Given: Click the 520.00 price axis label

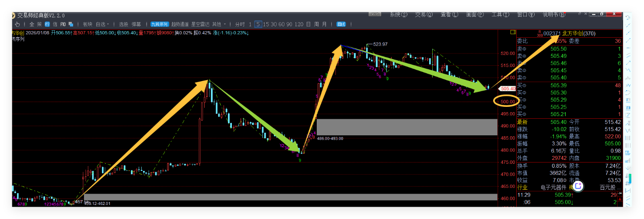Looking at the screenshot, I should (x=507, y=53).
